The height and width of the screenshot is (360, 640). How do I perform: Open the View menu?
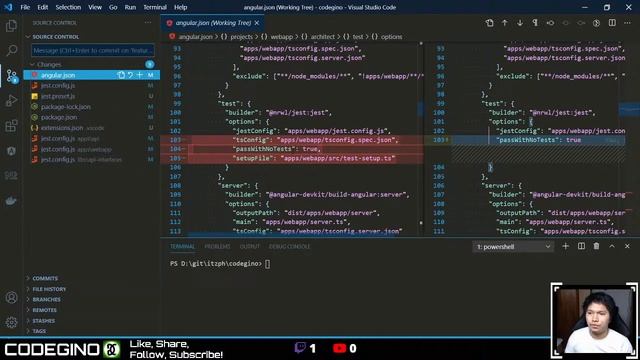(95, 7)
